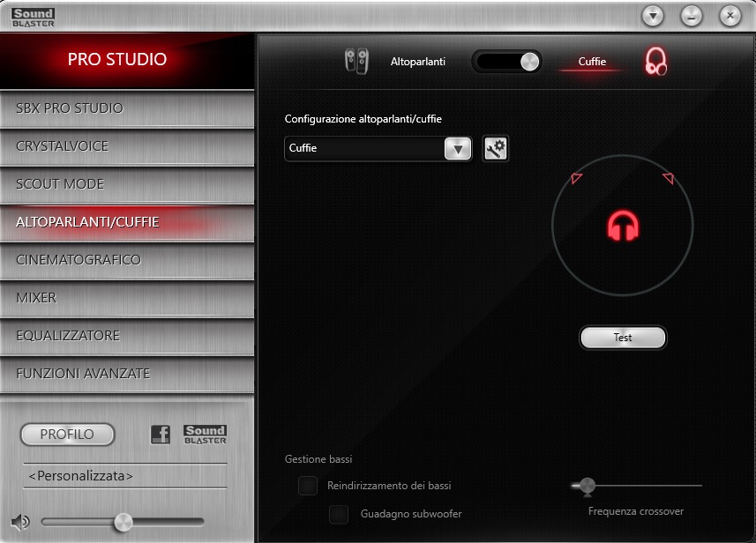Click the Sound Blaster logo beside Facebook
Image resolution: width=756 pixels, height=543 pixels.
[x=205, y=435]
